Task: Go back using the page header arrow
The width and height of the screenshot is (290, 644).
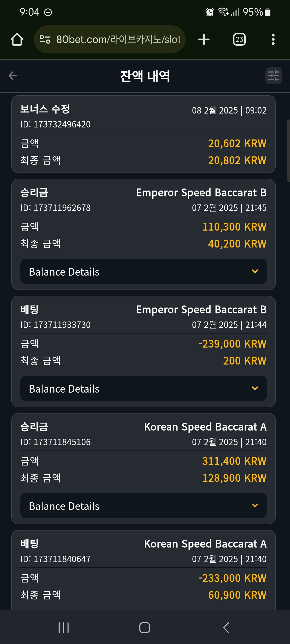Action: pos(13,76)
